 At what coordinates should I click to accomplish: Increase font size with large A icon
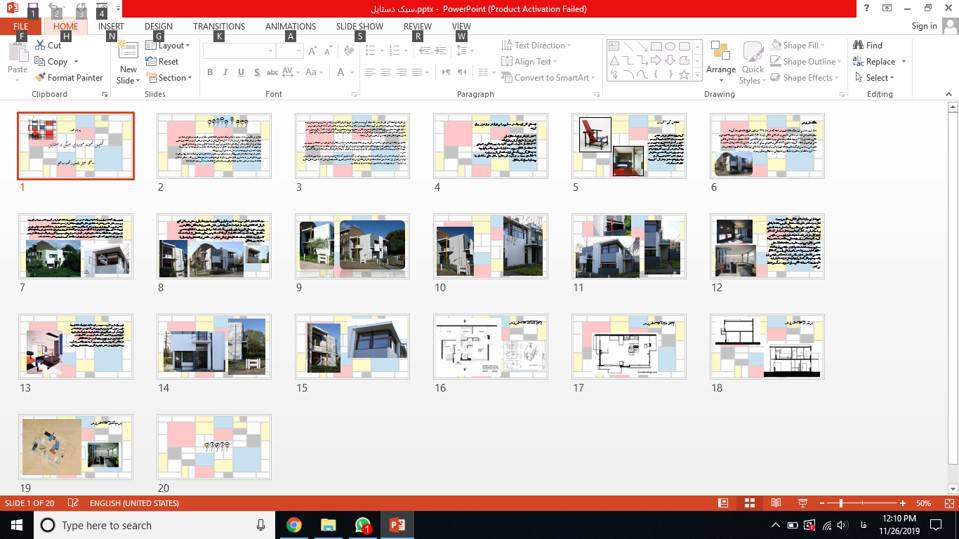point(312,51)
